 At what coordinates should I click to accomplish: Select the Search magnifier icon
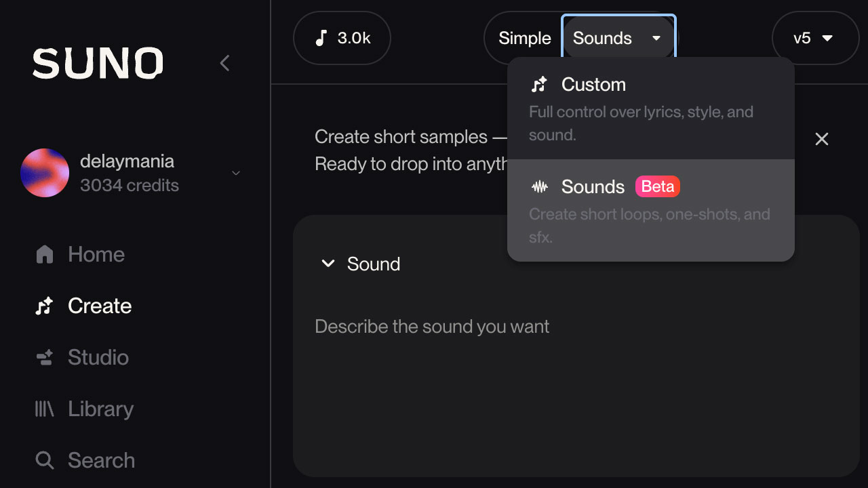(x=45, y=460)
